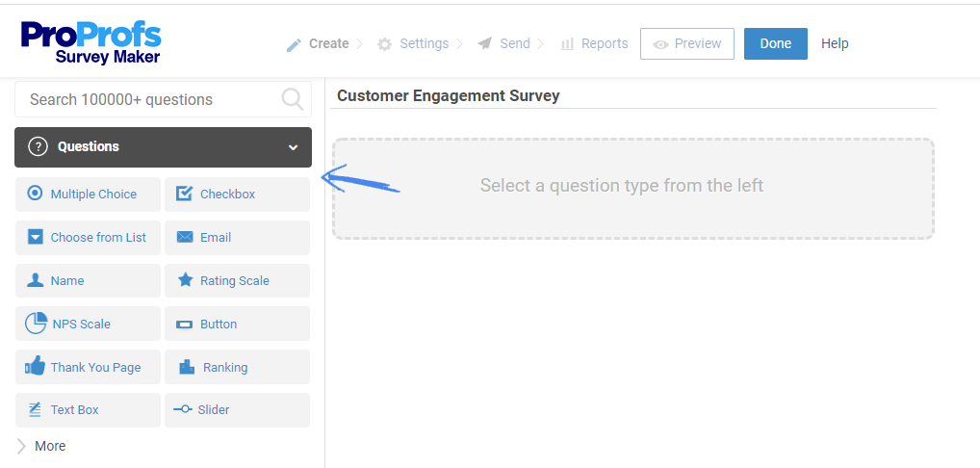Add a Text Box question

pyautogui.click(x=89, y=410)
